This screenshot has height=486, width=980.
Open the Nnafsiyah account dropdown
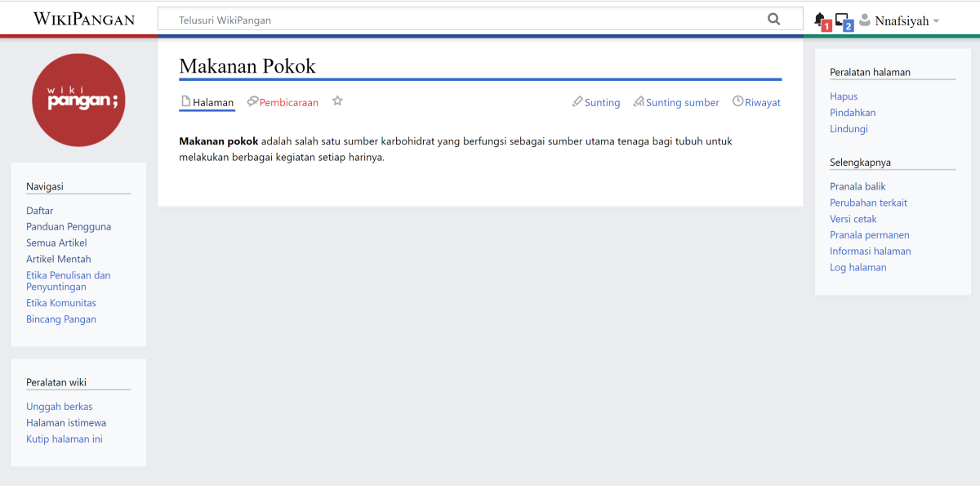[902, 20]
